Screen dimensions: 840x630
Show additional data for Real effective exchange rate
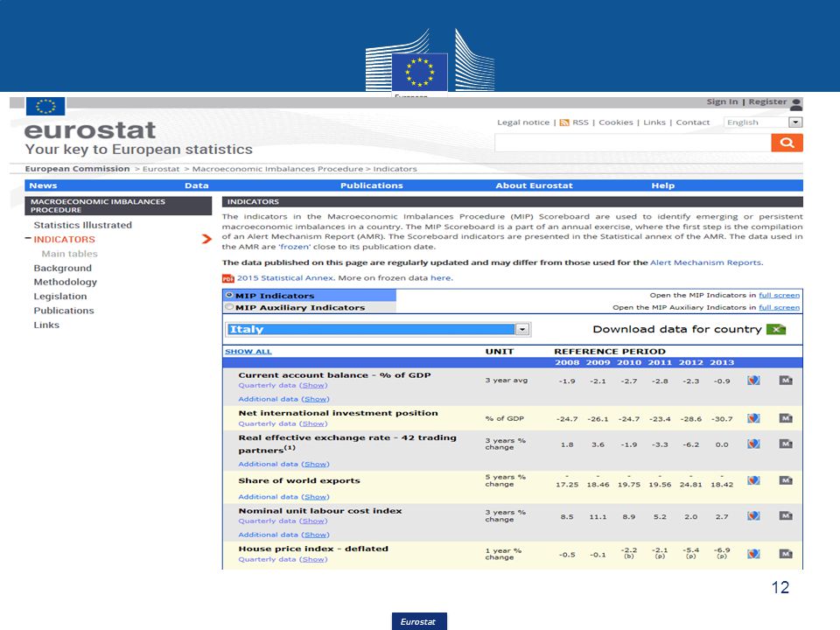[316, 465]
